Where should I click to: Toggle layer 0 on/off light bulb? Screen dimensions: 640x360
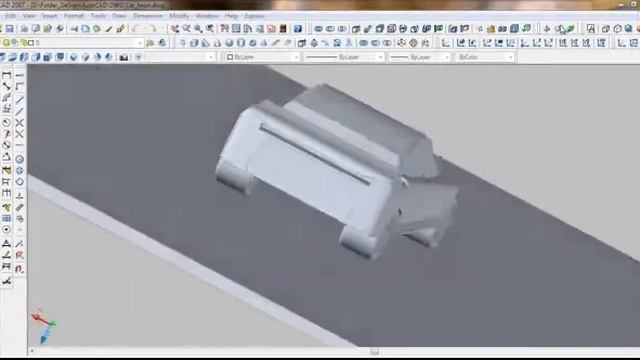6,43
